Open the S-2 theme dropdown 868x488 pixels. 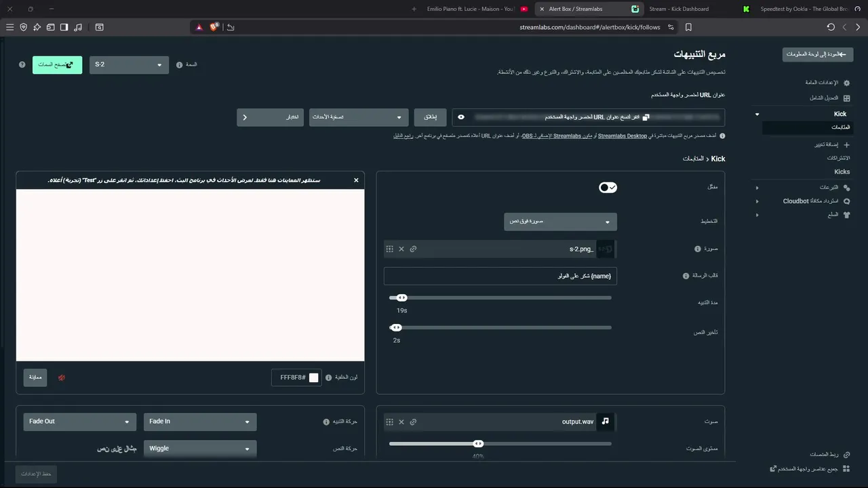129,64
